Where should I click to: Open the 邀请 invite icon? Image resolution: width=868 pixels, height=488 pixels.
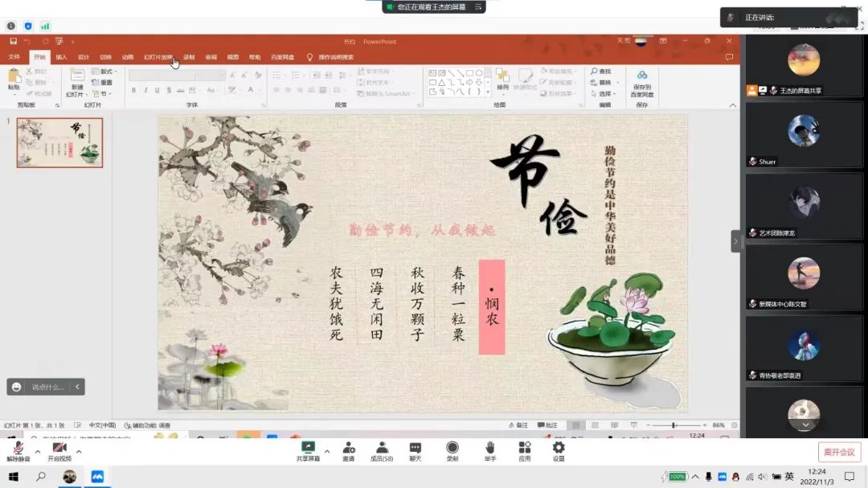(x=348, y=448)
